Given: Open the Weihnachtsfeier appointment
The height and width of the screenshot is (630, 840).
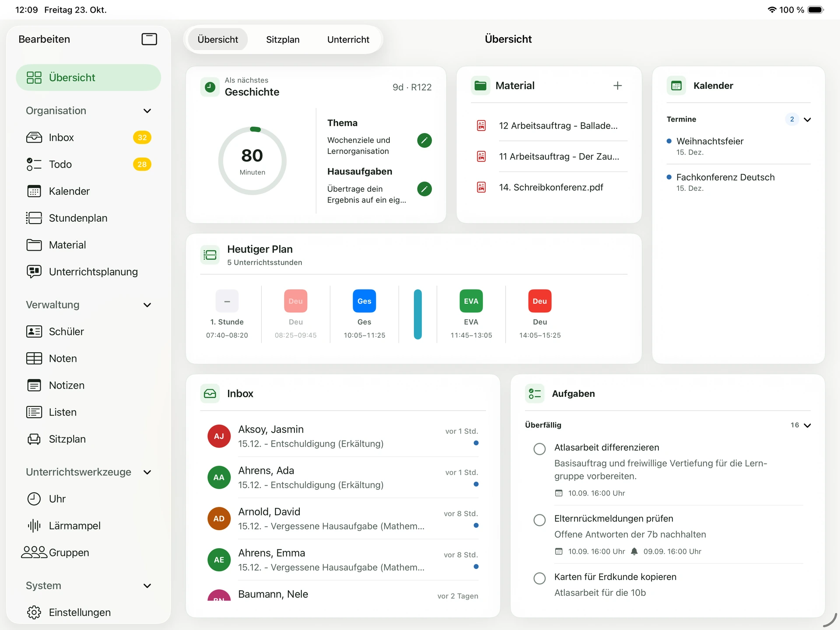Looking at the screenshot, I should tap(738, 146).
